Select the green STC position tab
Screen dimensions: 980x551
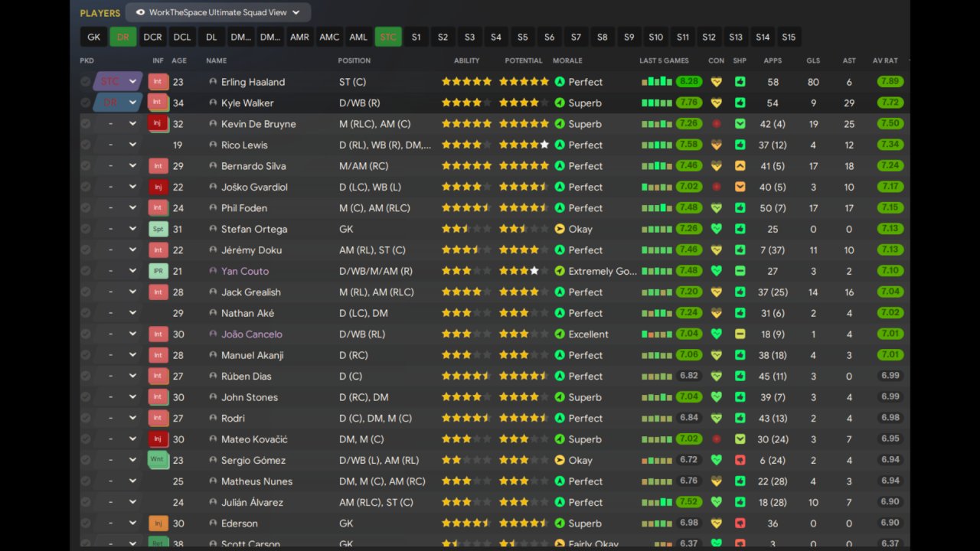(x=388, y=37)
